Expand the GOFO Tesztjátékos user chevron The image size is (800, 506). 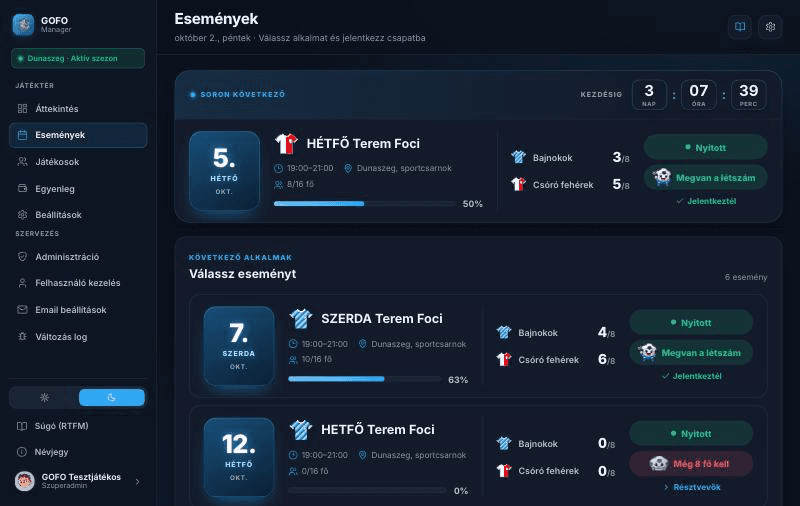click(x=137, y=481)
